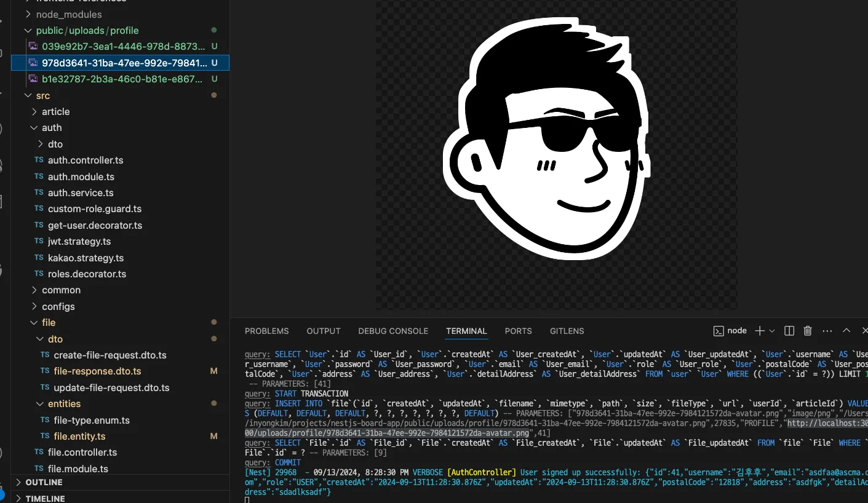Click the TS icon beside auth.controller.ts
The image size is (868, 503).
click(x=39, y=160)
